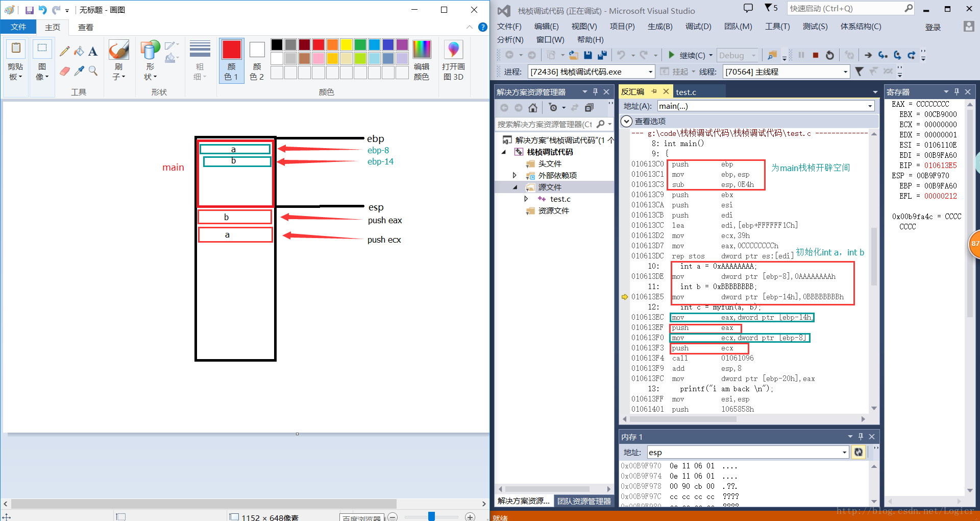Pin the Registers panel

957,92
